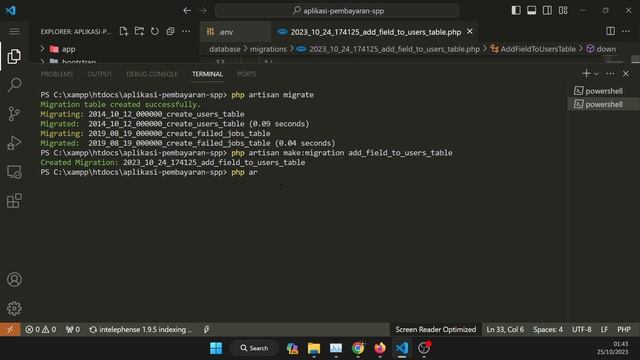Viewport: 640px width, 360px height.
Task: Close the add_field_to_users_table.php tab
Action: pyautogui.click(x=470, y=31)
